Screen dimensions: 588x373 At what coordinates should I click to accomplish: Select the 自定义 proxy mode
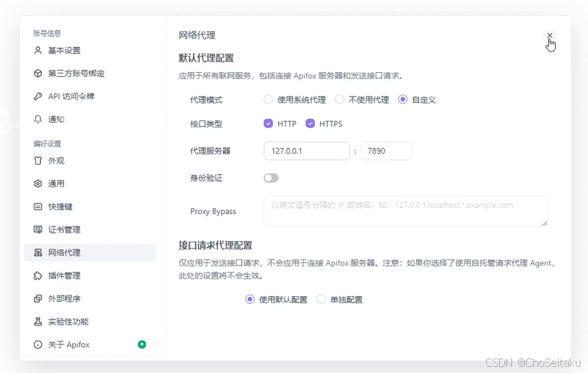pos(403,100)
